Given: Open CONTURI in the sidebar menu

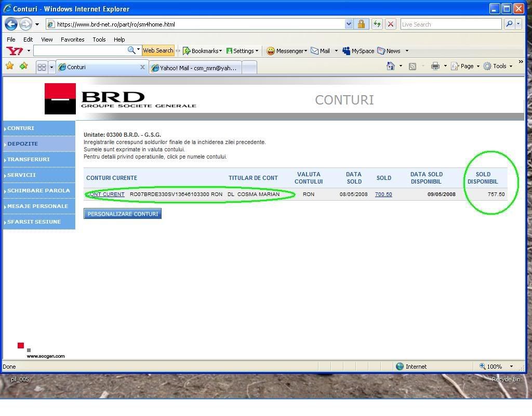Looking at the screenshot, I should click(39, 128).
